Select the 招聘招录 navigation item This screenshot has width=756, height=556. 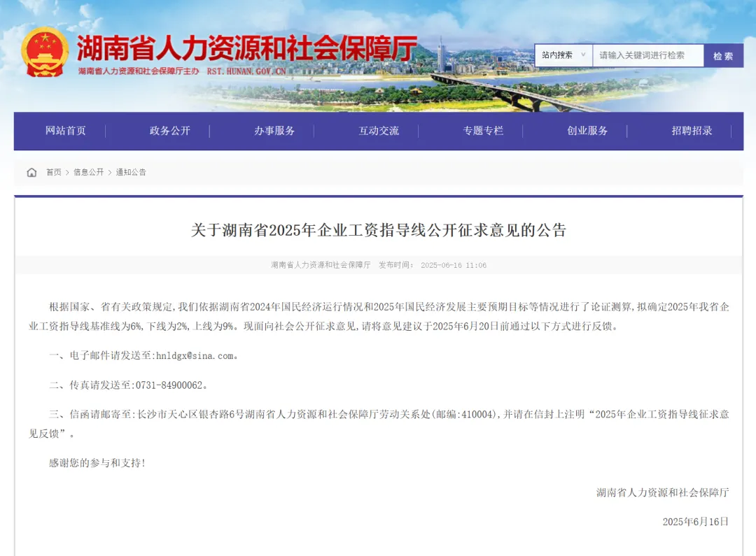pos(692,131)
